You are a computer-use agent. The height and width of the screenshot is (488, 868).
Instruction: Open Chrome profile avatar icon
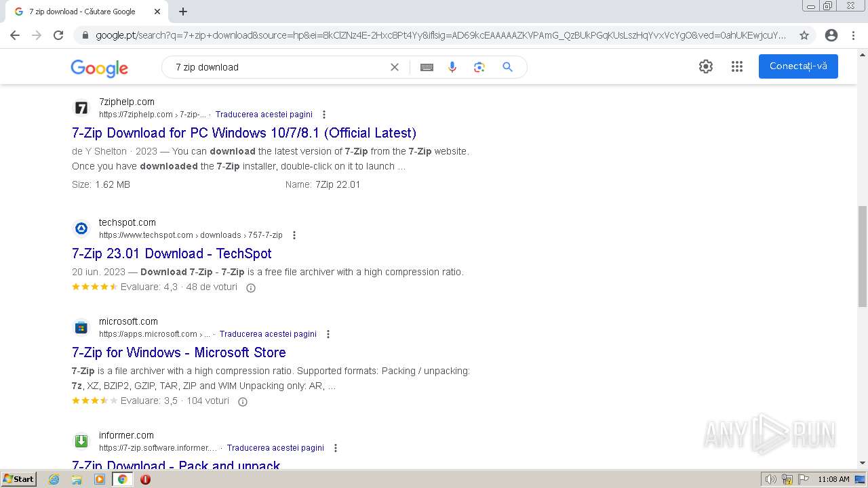pyautogui.click(x=831, y=35)
